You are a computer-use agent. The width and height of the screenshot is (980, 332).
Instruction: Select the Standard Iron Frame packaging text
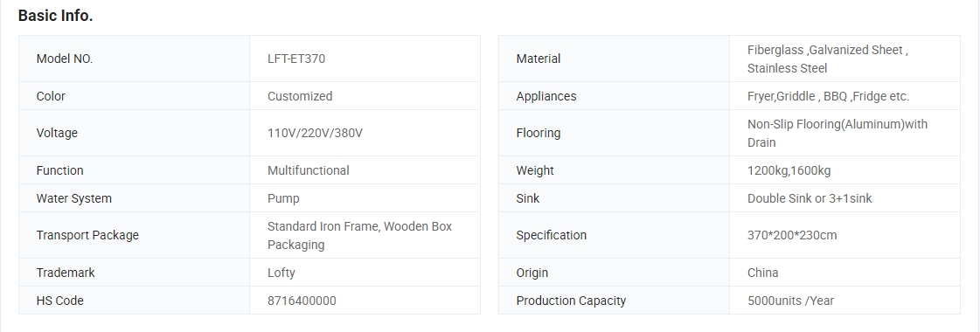tap(359, 235)
